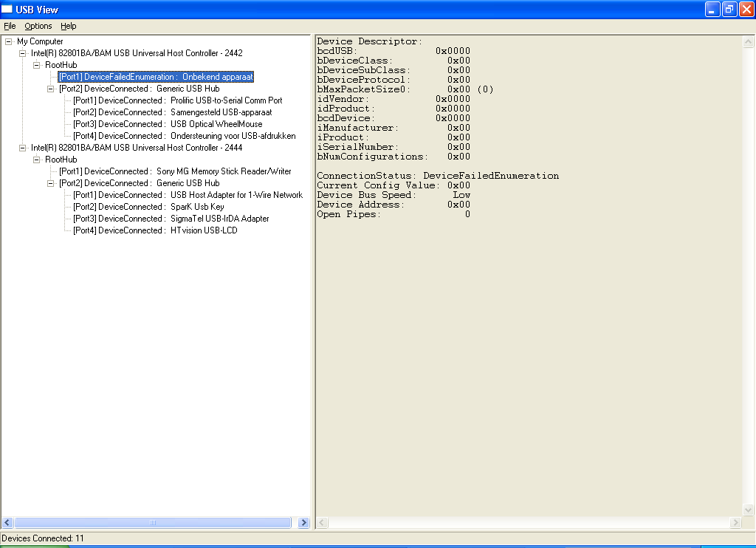Click tree pane horizontal scrollbar right arrow
756x548 pixels.
pyautogui.click(x=303, y=523)
